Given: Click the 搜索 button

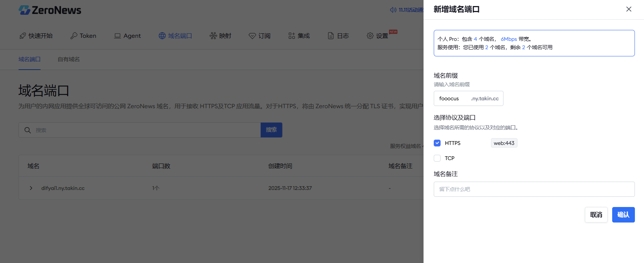Looking at the screenshot, I should [271, 130].
